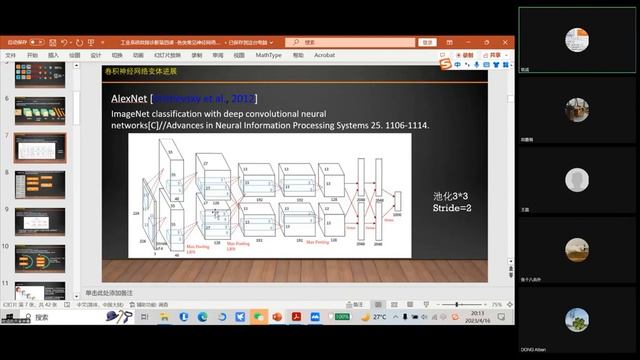
Task: Switch to the 设计 ribbon tab
Action: click(x=96, y=55)
